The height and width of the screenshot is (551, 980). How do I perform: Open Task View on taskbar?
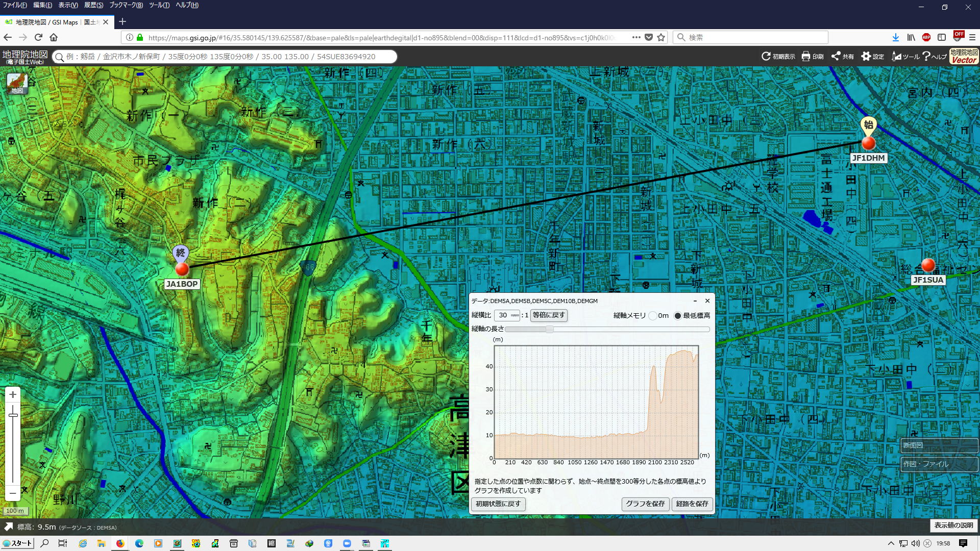[x=62, y=543]
